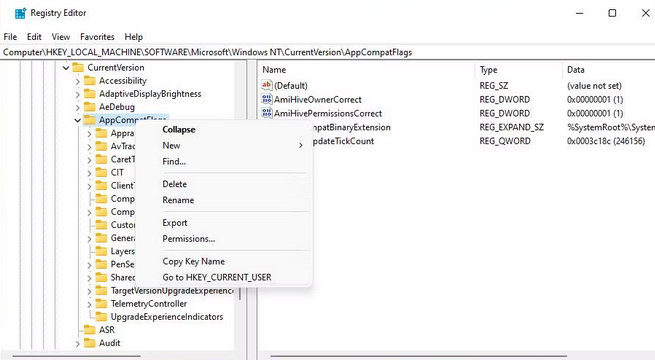
Task: Expand the CIT subkey
Action: (x=89, y=173)
